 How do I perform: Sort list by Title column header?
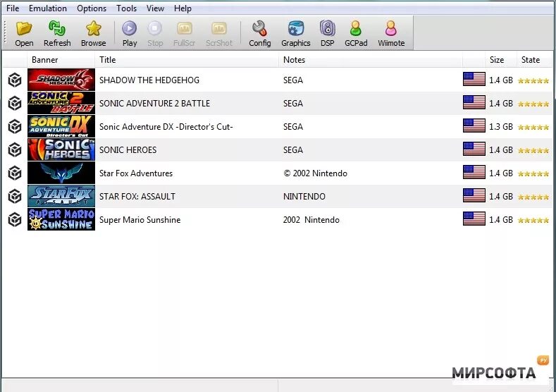coord(187,60)
